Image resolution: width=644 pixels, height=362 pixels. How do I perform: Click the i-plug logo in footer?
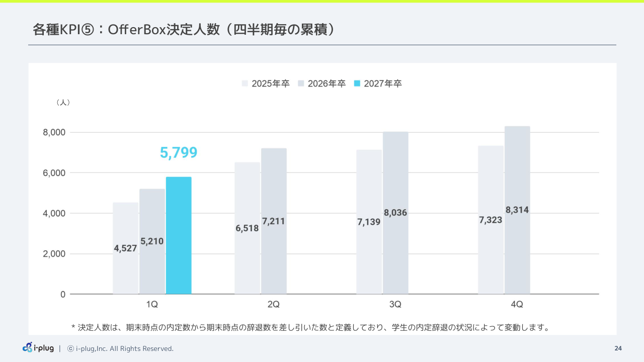(38, 348)
